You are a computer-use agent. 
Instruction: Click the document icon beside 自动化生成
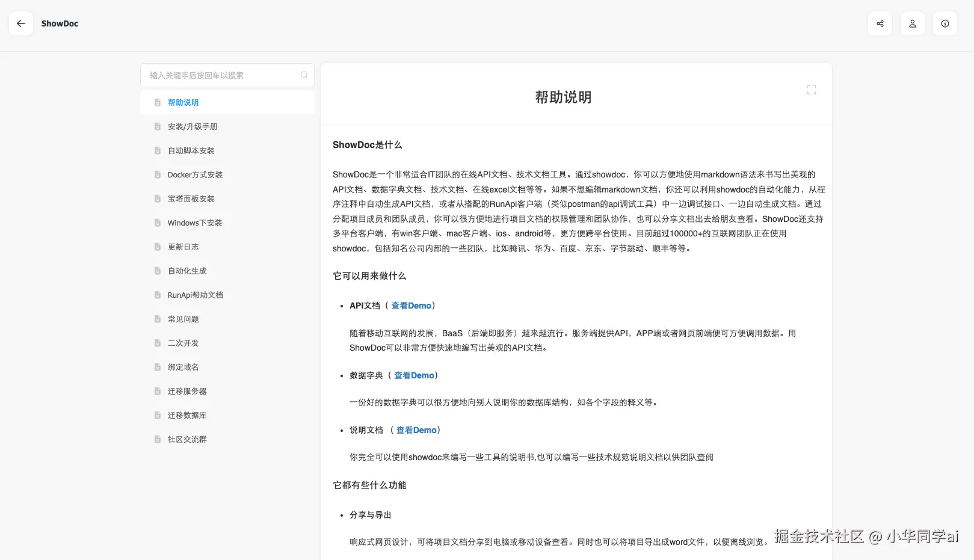coord(158,271)
